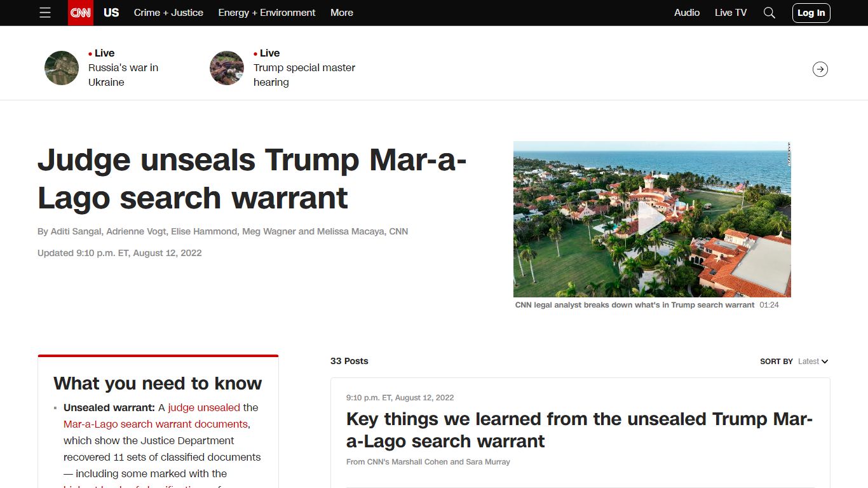The image size is (868, 488).
Task: Click the video duration 01:24
Action: pos(769,305)
